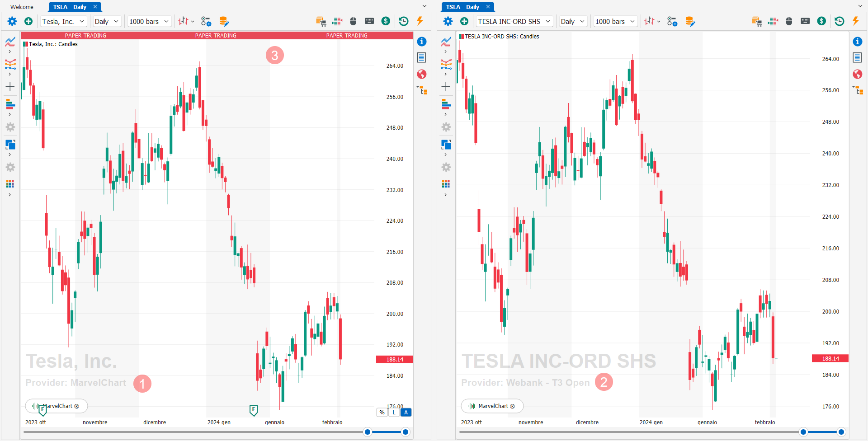This screenshot has width=868, height=441.
Task: Click 188.14 price label in left chart
Action: (394, 359)
